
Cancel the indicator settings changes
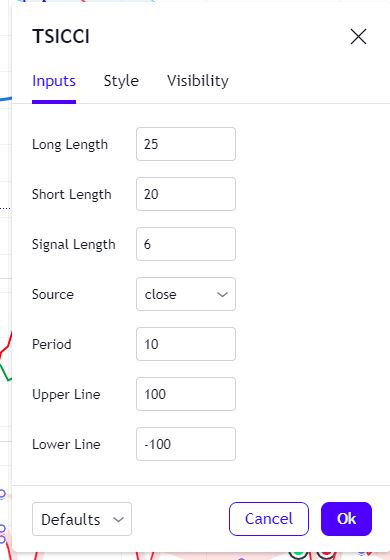pos(269,519)
